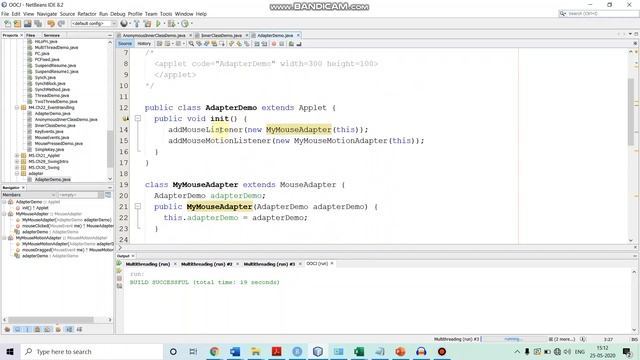Click the Navigator horizontal scrollbar

[51, 320]
